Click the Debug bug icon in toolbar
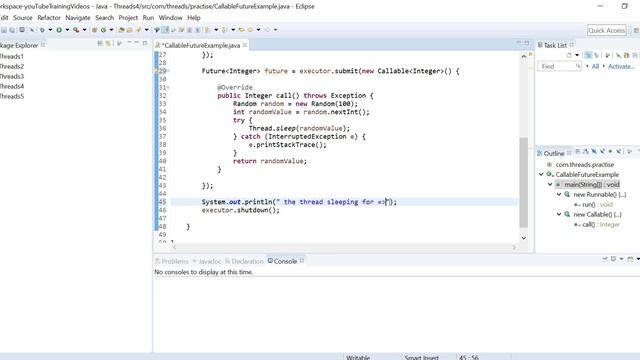640x360 pixels. tap(42, 30)
